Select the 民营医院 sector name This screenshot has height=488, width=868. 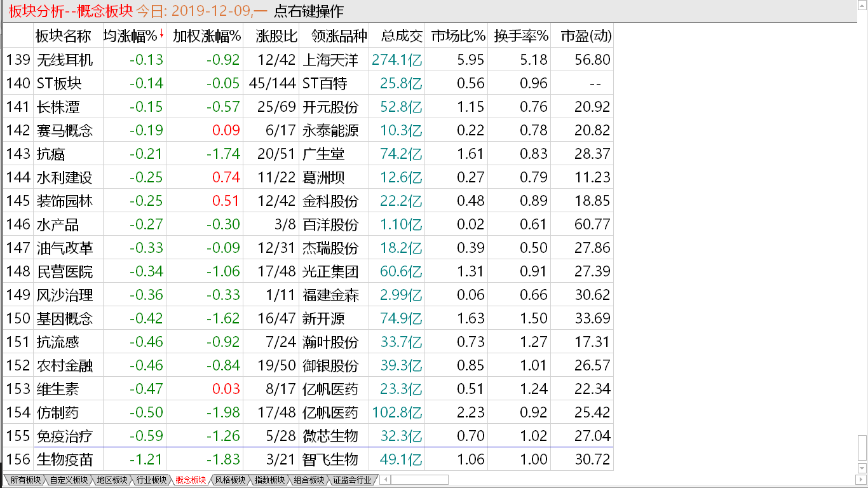pyautogui.click(x=65, y=271)
